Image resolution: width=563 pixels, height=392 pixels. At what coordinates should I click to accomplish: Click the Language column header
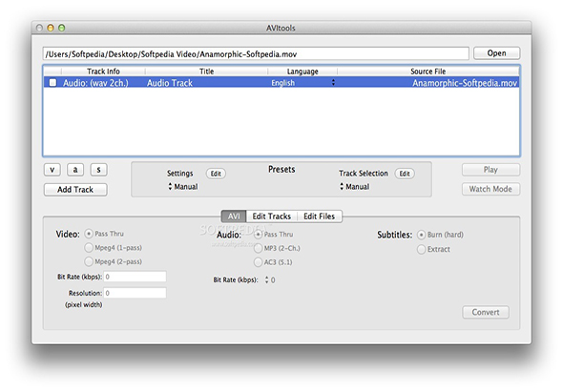pyautogui.click(x=302, y=72)
